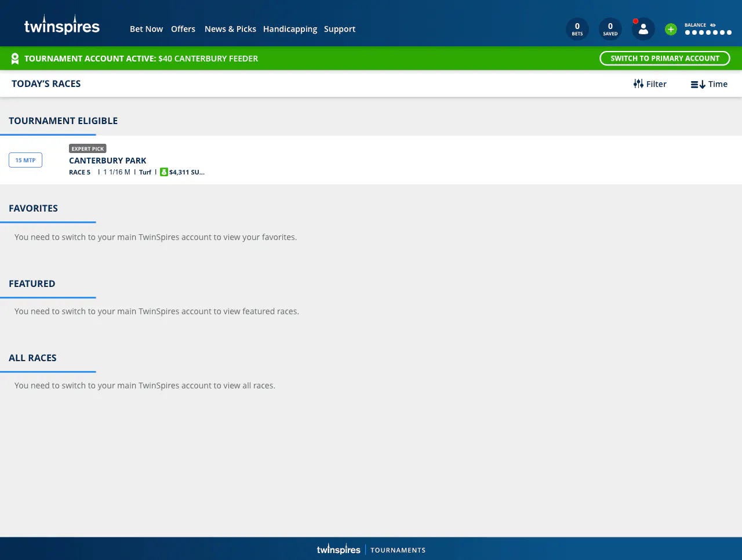Image resolution: width=742 pixels, height=560 pixels.
Task: Select the Tournament Eligible section heading
Action: (63, 121)
